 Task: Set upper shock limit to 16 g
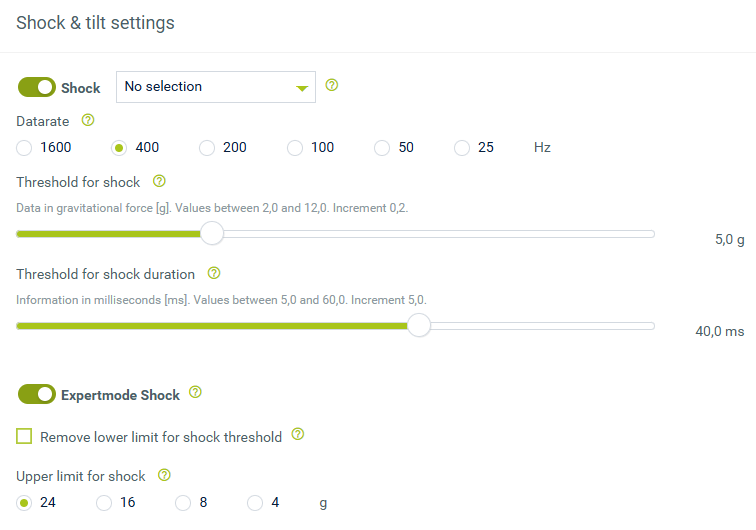(x=104, y=503)
